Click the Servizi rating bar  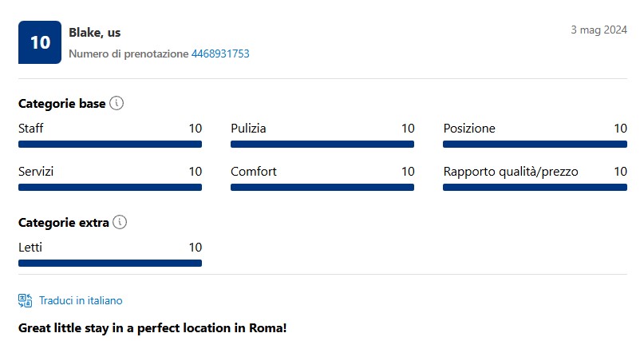click(110, 188)
